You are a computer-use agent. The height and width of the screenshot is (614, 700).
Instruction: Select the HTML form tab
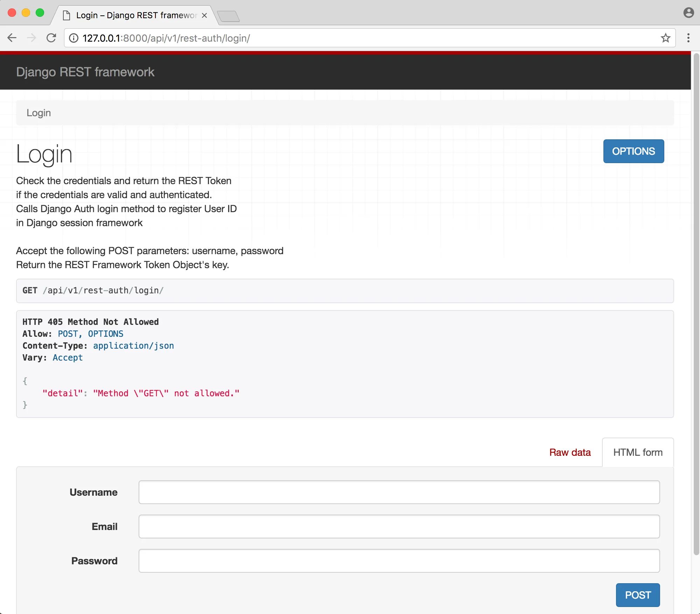coord(638,452)
